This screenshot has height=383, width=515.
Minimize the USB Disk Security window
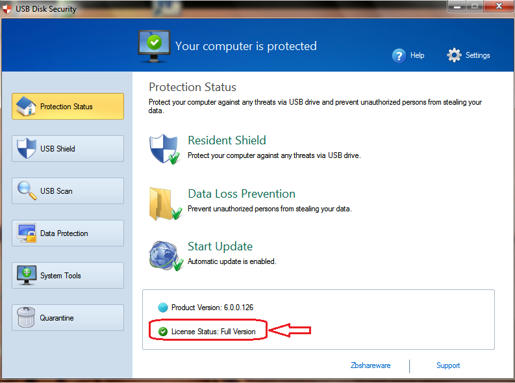coord(457,6)
